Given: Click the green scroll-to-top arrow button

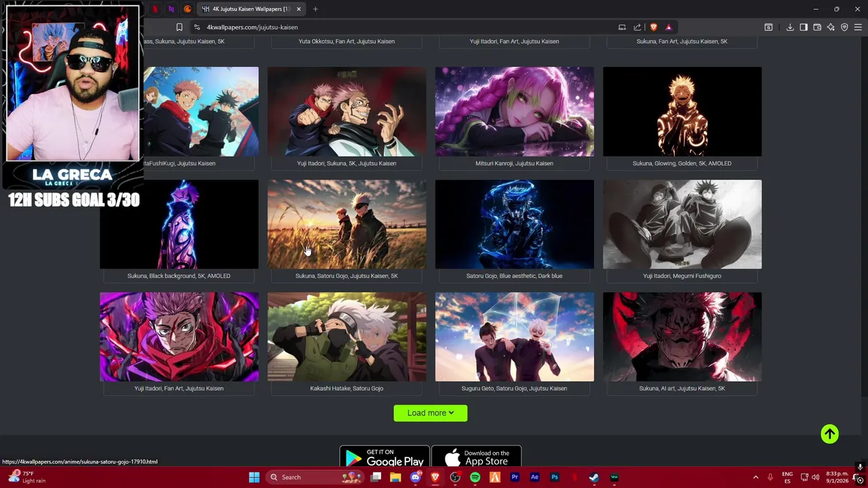Looking at the screenshot, I should [x=829, y=434].
